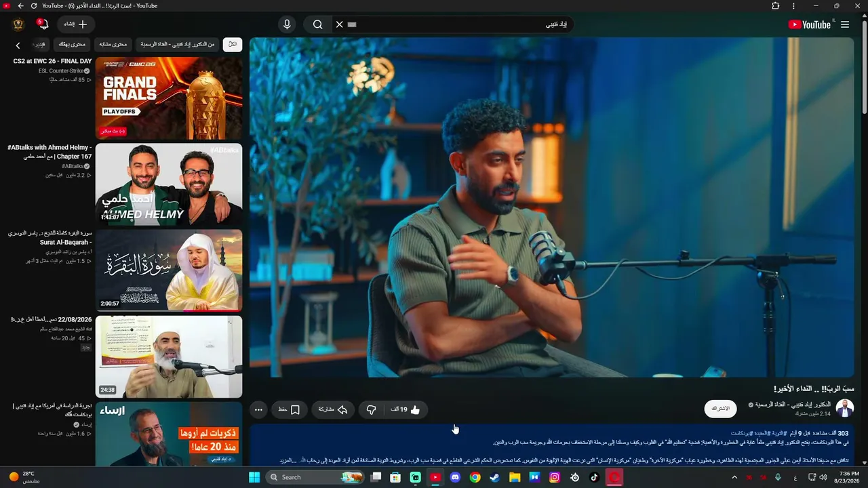This screenshot has height=488, width=868.
Task: Open Steam from the taskbar
Action: [x=495, y=477]
